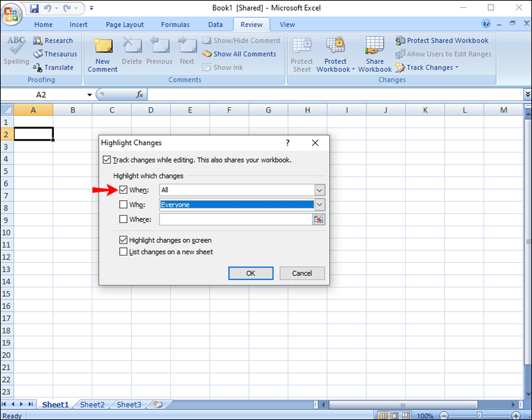The width and height of the screenshot is (532, 420).
Task: Click the Insert Function fx icon
Action: [140, 95]
